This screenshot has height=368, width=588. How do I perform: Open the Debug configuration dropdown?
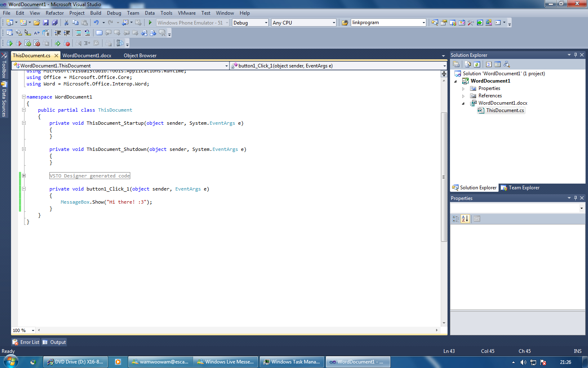coord(266,23)
